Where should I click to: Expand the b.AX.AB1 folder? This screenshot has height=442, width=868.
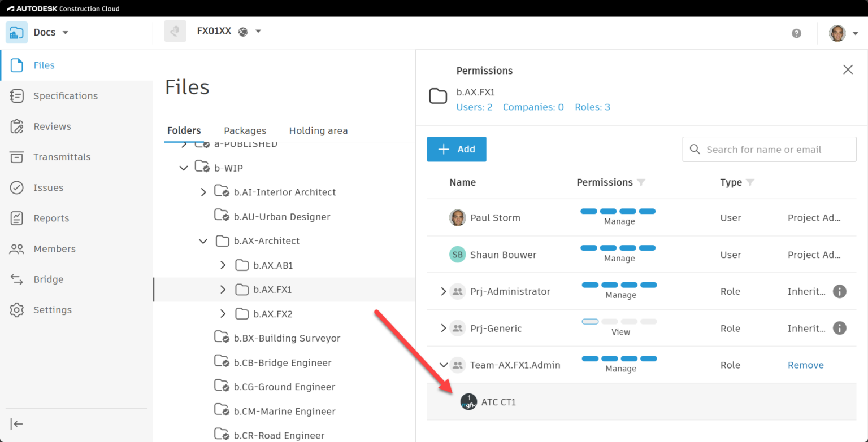(x=223, y=265)
